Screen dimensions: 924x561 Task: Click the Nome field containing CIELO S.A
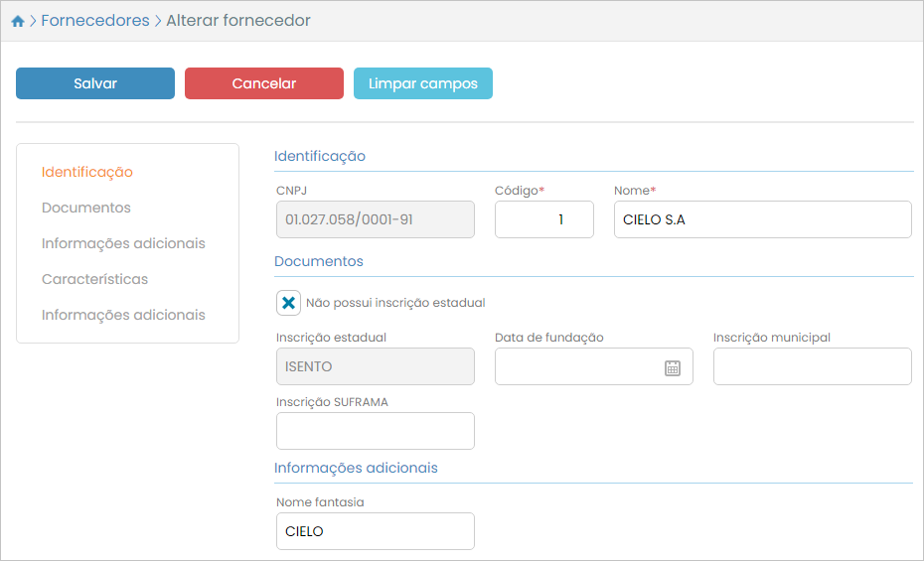pos(762,219)
